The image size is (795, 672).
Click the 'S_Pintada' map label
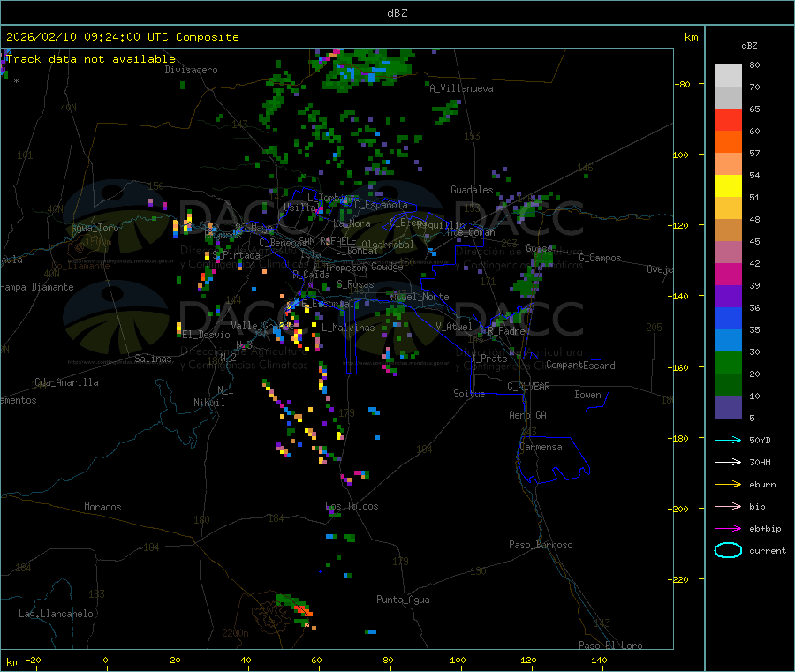236,255
